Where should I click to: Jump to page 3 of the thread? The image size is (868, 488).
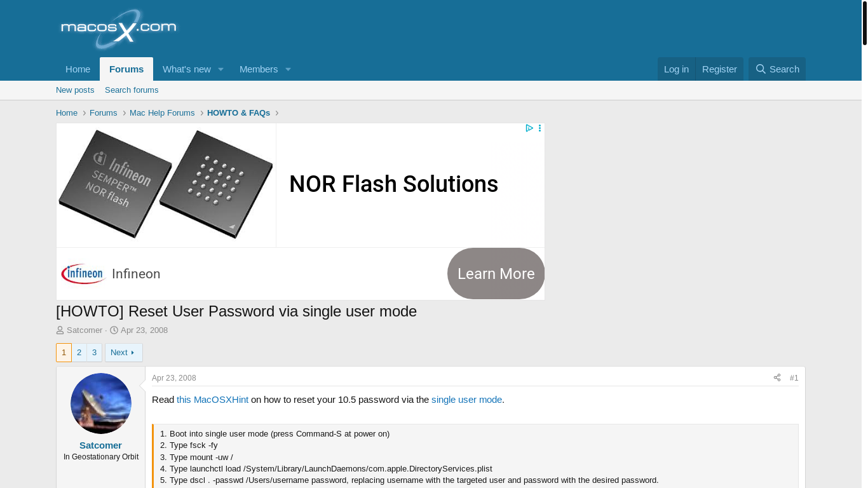[x=94, y=353]
